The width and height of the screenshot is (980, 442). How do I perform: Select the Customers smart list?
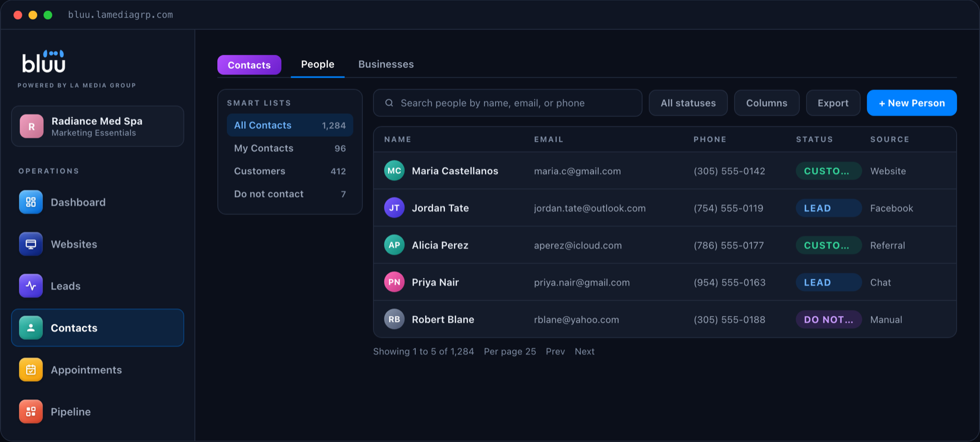290,171
